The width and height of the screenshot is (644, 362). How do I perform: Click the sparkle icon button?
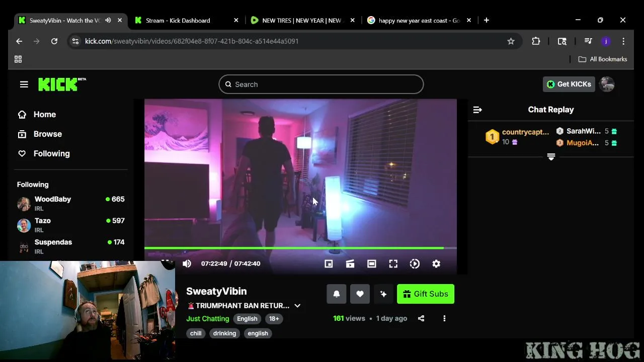coord(383,294)
